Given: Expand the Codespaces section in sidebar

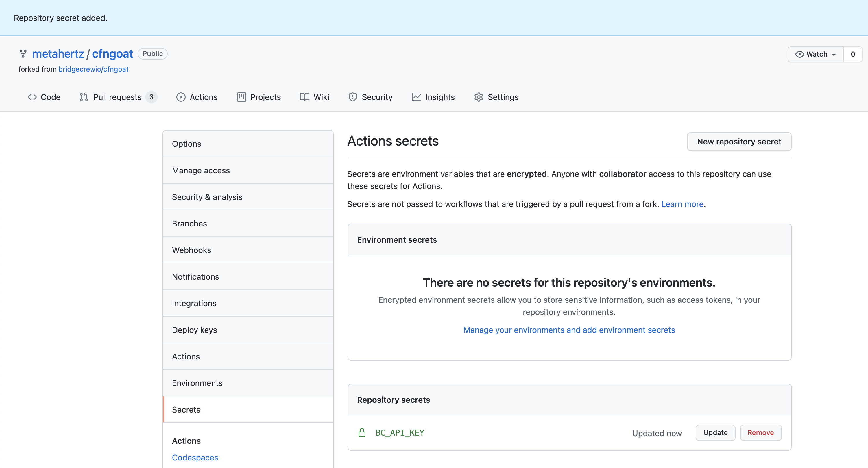Looking at the screenshot, I should pos(195,457).
